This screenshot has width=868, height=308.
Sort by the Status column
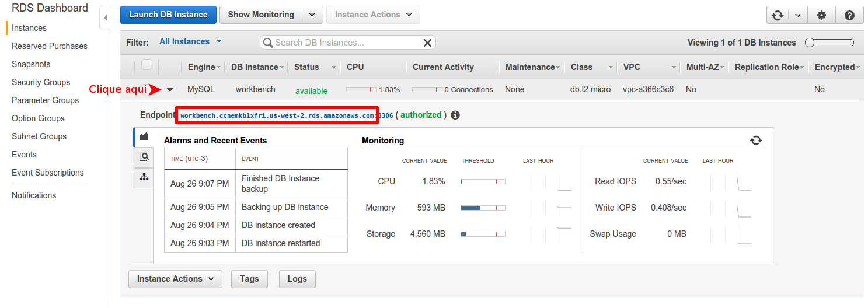point(315,67)
